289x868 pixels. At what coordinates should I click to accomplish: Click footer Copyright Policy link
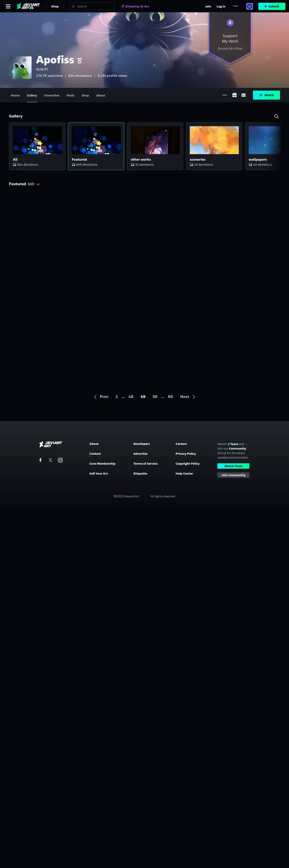tap(187, 464)
